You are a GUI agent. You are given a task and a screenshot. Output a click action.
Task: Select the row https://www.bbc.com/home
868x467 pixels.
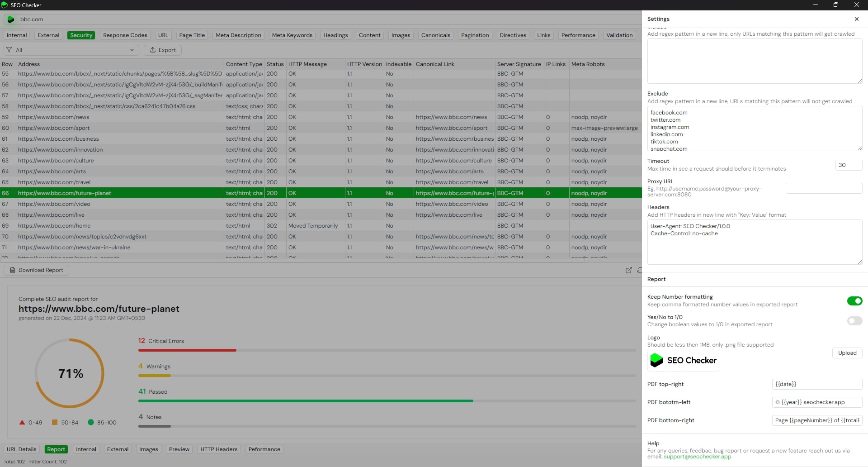[321, 226]
